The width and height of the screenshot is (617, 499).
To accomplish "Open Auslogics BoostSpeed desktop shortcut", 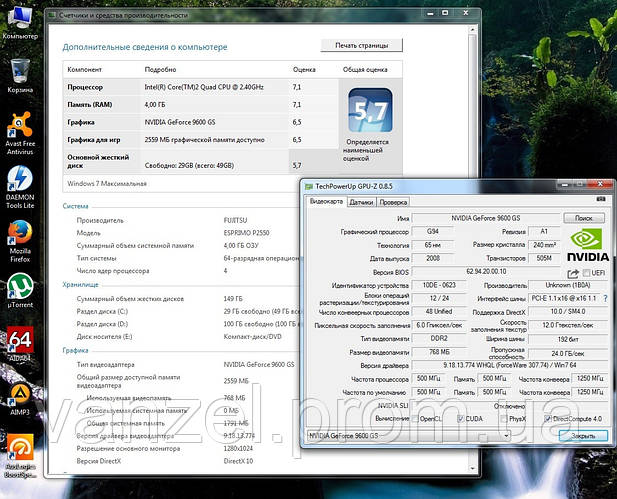I will [20, 456].
